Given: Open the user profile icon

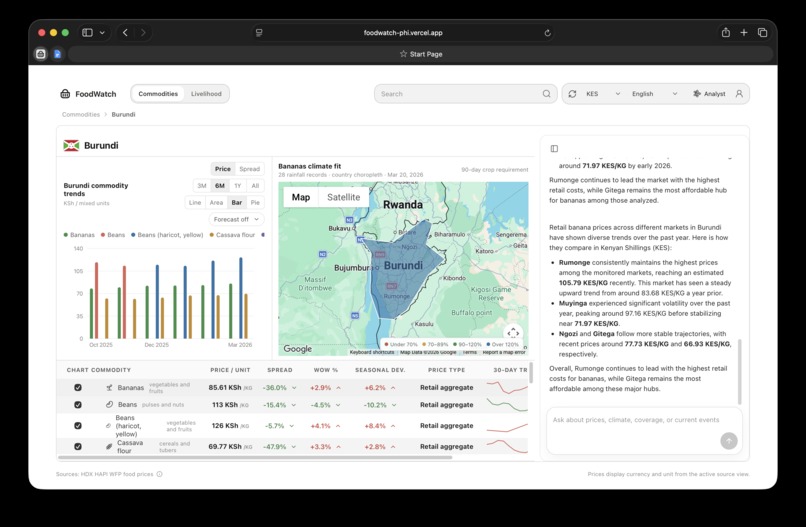Looking at the screenshot, I should tap(739, 94).
